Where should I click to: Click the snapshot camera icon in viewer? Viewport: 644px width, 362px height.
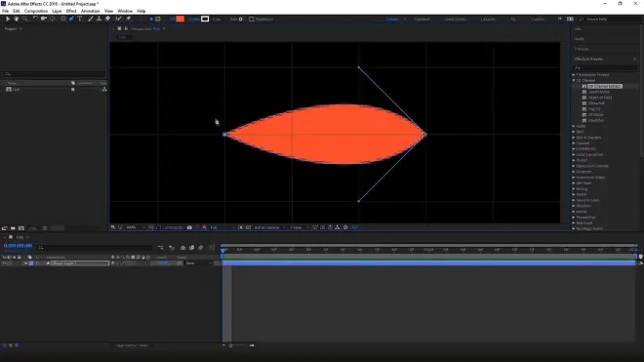coord(189,227)
